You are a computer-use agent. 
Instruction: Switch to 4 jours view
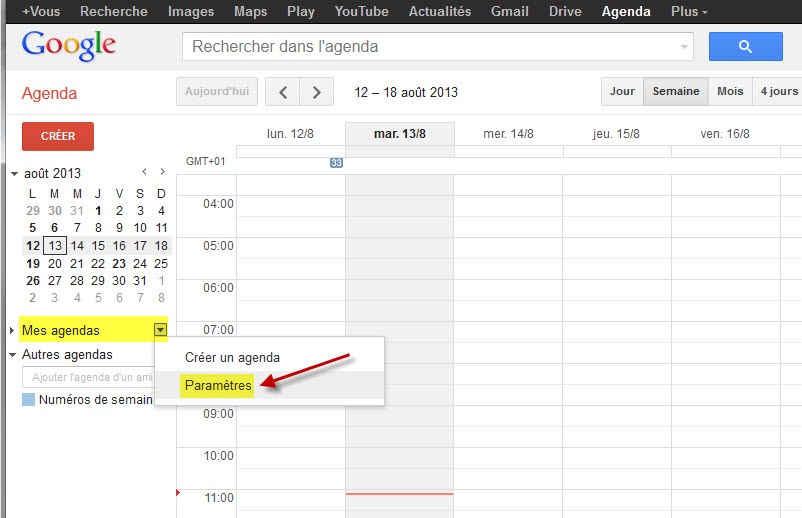click(x=778, y=92)
